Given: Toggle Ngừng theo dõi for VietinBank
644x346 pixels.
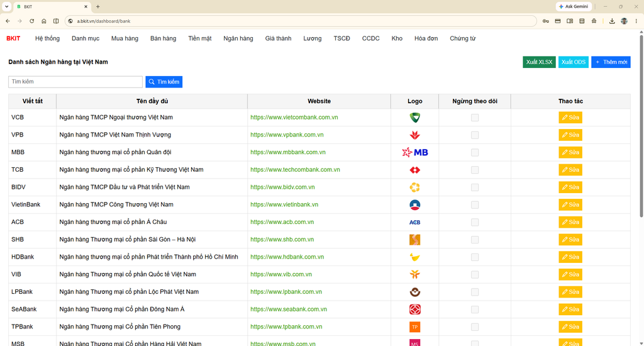Looking at the screenshot, I should pyautogui.click(x=475, y=204).
